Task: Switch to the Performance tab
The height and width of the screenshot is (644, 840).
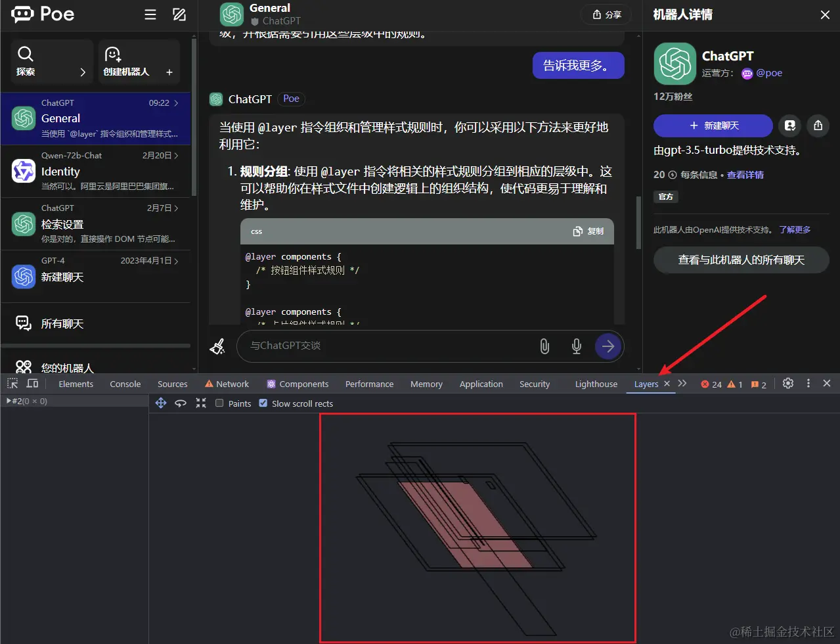Action: (x=370, y=384)
